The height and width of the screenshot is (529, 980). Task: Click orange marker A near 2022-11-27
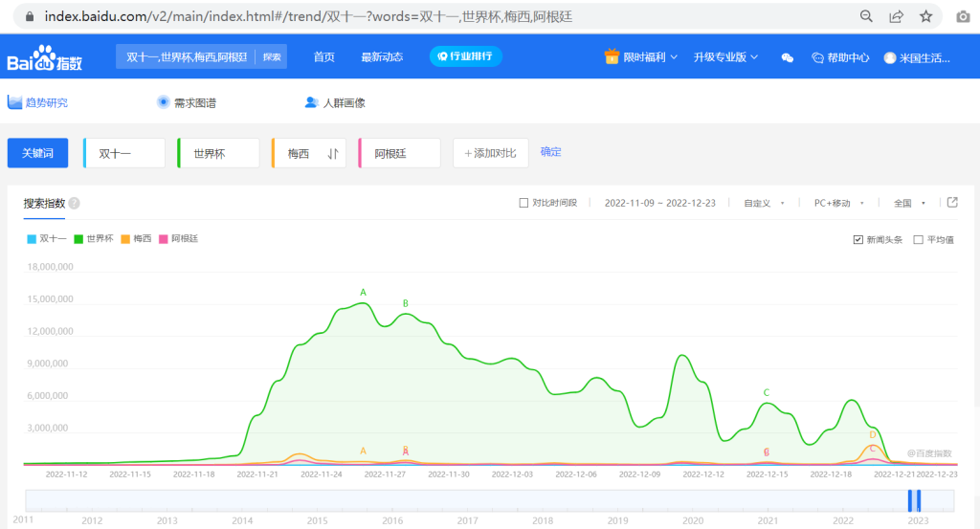click(363, 451)
